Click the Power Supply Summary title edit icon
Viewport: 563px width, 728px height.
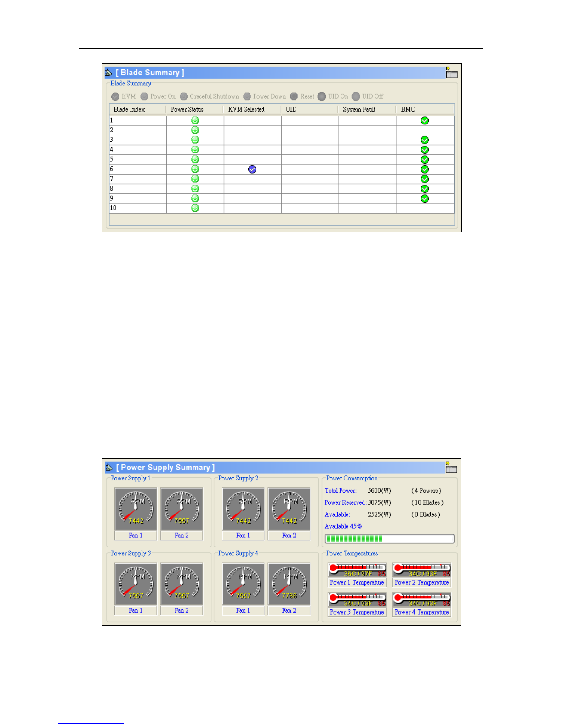109,468
